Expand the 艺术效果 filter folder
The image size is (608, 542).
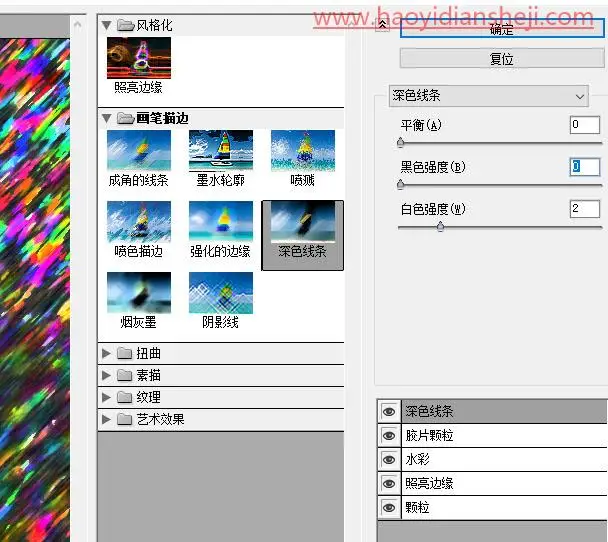(106, 419)
